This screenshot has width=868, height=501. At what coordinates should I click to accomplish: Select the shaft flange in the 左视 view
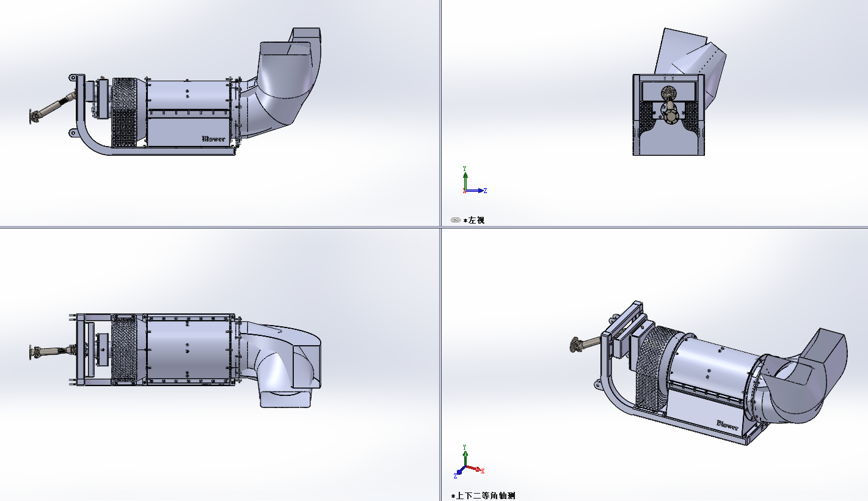671,116
